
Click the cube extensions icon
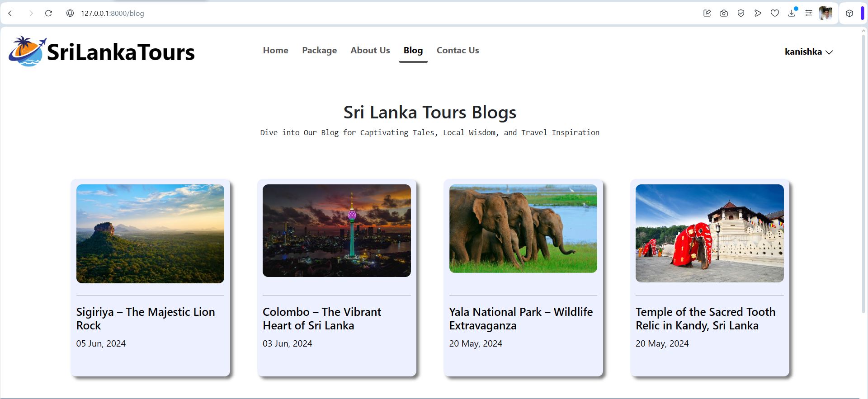pyautogui.click(x=849, y=13)
